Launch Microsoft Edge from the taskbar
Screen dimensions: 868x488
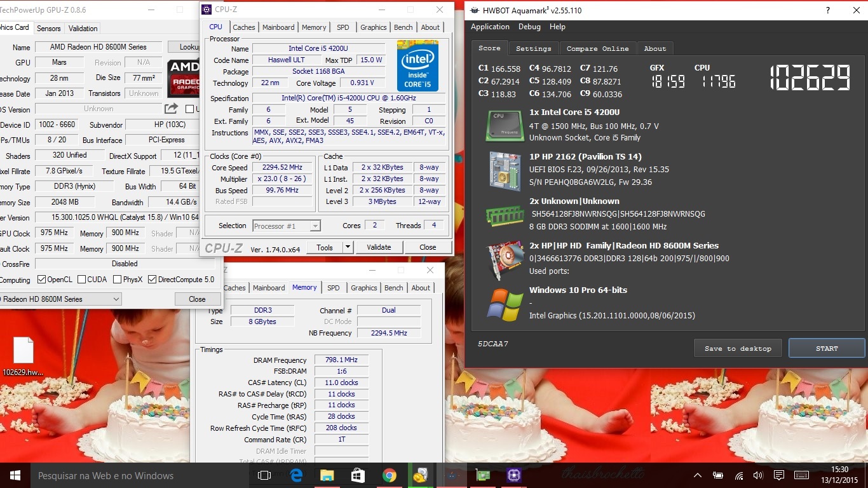click(296, 475)
